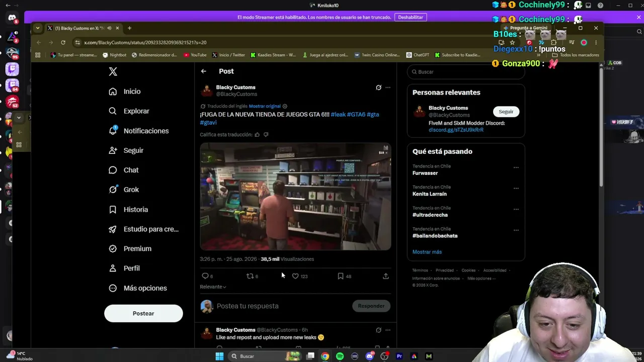Open Discord from the taskbar
644x362 pixels.
pyautogui.click(x=370, y=356)
